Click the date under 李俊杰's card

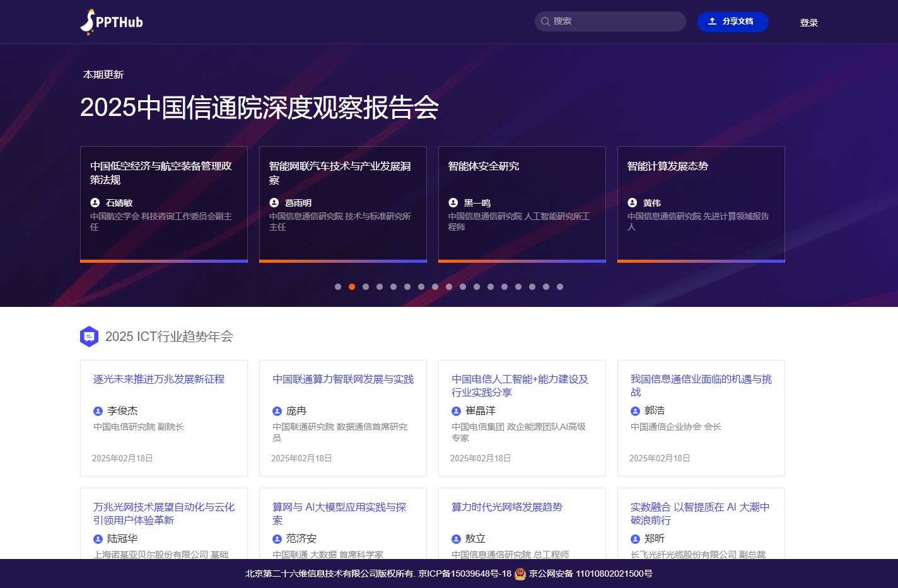(x=122, y=458)
